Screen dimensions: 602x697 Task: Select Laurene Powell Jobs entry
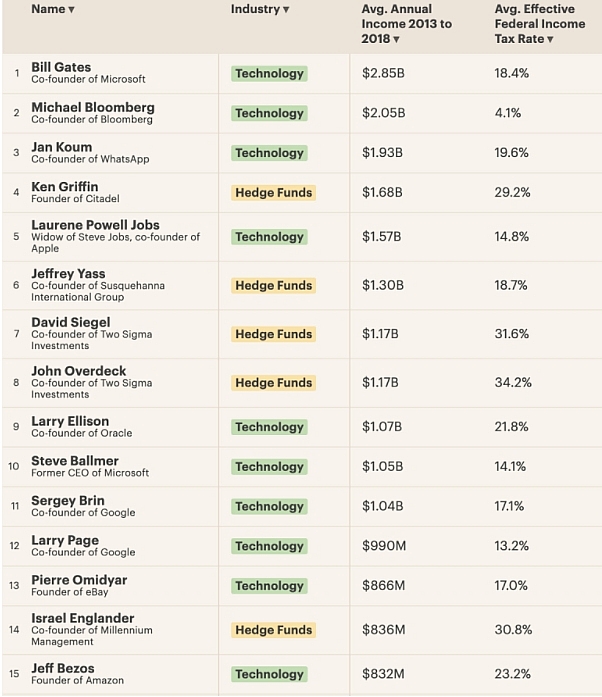95,225
